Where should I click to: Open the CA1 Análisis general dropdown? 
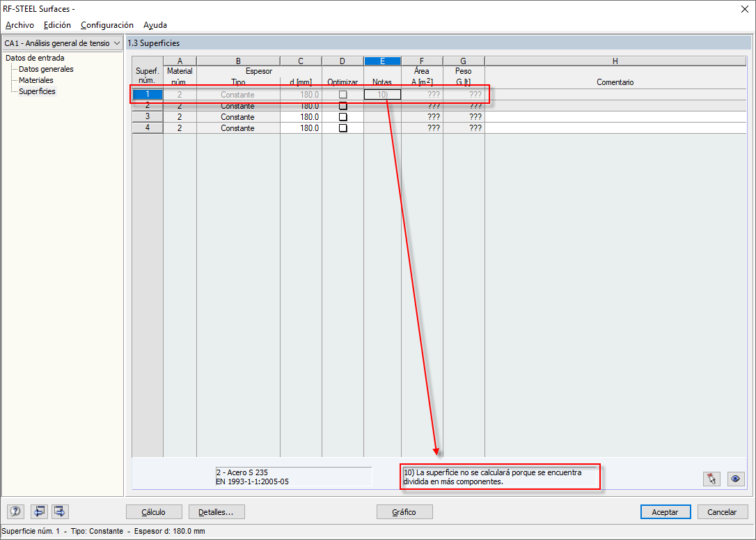62,43
